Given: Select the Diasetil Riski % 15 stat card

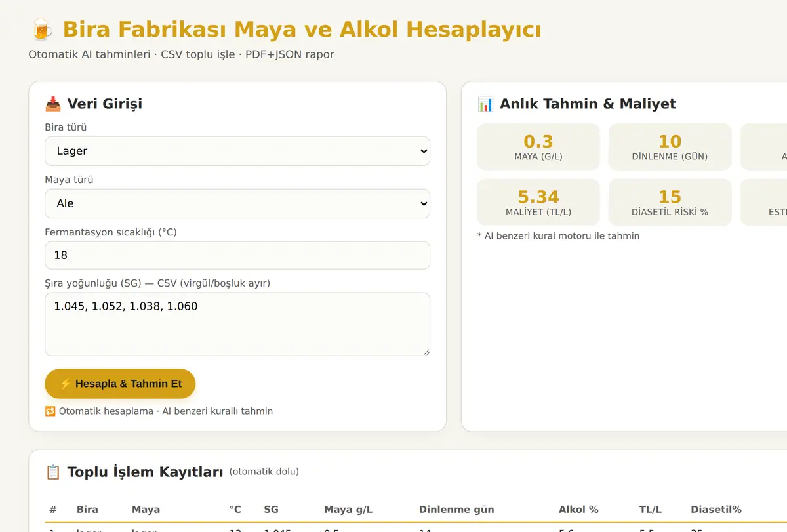Looking at the screenshot, I should coord(670,202).
